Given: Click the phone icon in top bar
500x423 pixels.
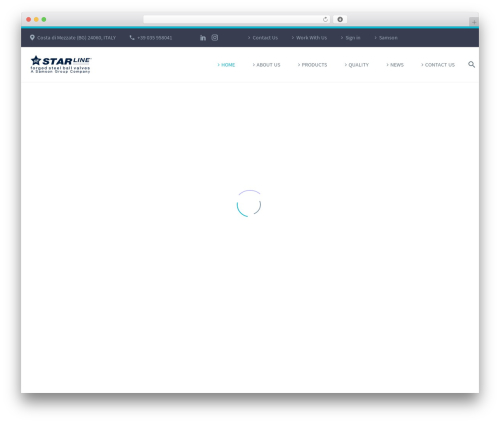Looking at the screenshot, I should coord(132,38).
